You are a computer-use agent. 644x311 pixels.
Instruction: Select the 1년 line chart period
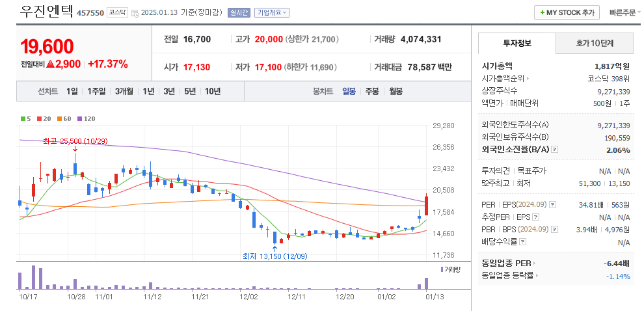click(148, 91)
